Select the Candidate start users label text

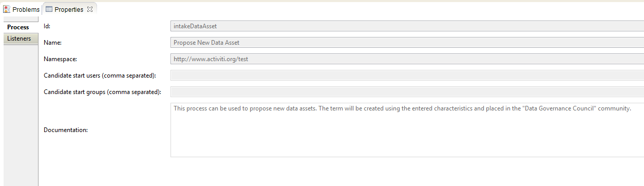(x=100, y=76)
